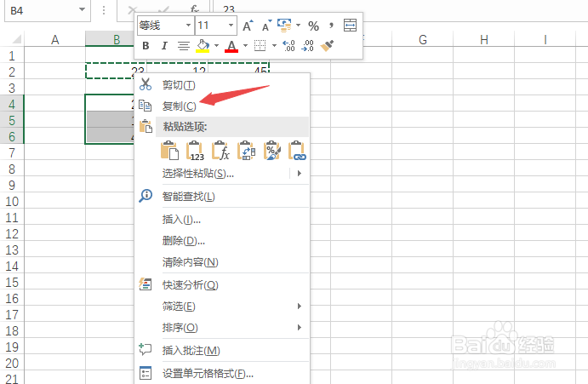Click the accounting number format icon
The height and width of the screenshot is (384, 588).
pyautogui.click(x=284, y=26)
